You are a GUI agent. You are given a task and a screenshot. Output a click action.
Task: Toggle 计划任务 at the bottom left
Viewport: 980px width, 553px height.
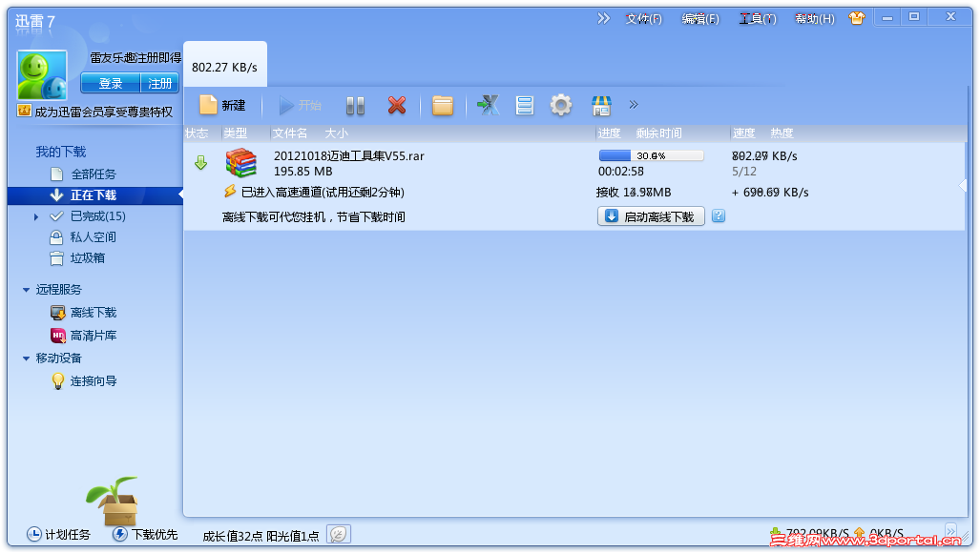(46, 535)
